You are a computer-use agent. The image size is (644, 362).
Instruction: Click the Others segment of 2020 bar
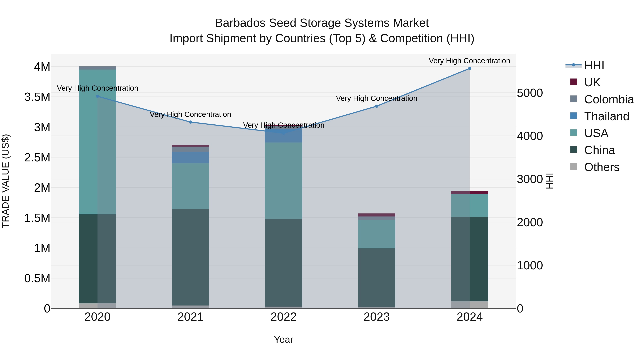point(97,306)
